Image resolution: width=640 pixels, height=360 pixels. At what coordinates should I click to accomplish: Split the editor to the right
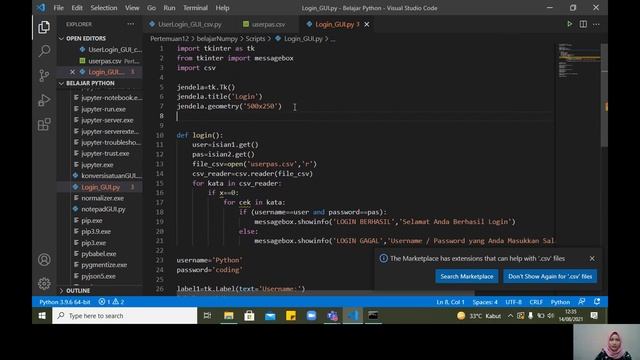click(583, 24)
